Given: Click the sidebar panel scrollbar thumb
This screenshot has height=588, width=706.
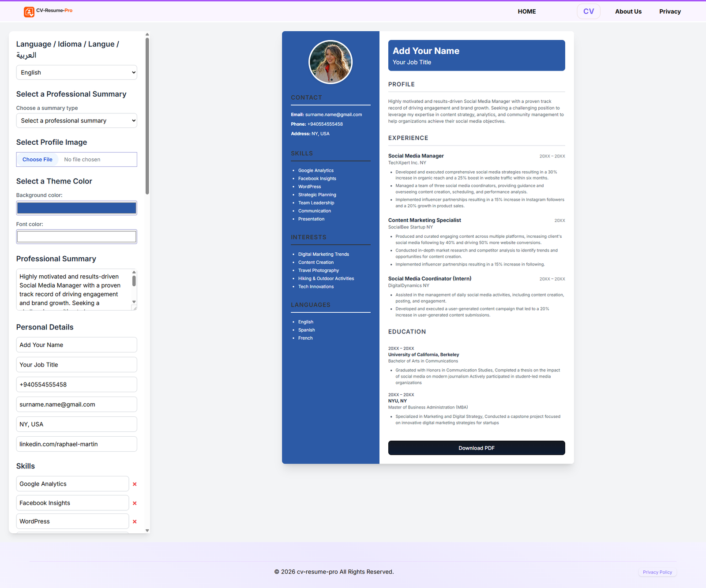Looking at the screenshot, I should pyautogui.click(x=147, y=116).
